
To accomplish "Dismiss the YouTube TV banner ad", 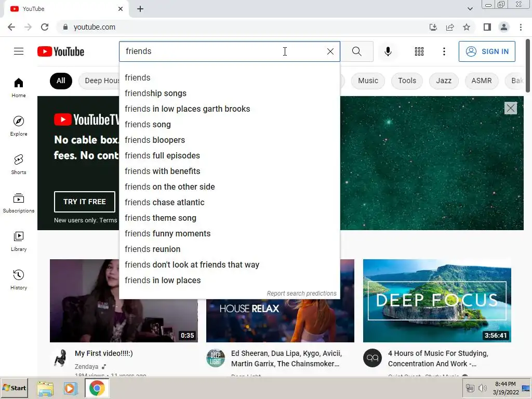I will click(510, 108).
